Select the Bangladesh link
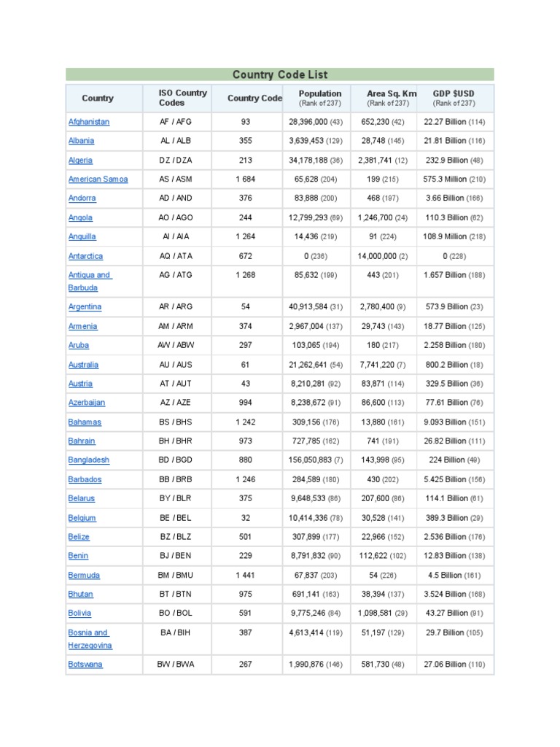Screen dimensions: 560x747 click(x=89, y=460)
